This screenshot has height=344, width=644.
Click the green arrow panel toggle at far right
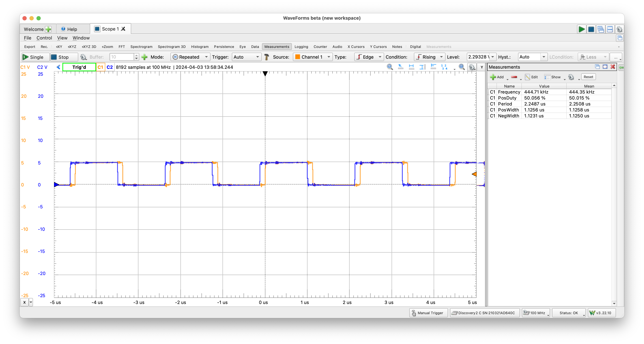click(x=621, y=67)
